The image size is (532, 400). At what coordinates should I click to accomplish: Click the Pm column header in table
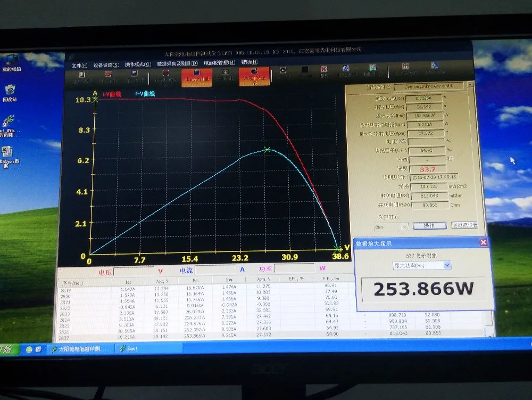pos(196,281)
